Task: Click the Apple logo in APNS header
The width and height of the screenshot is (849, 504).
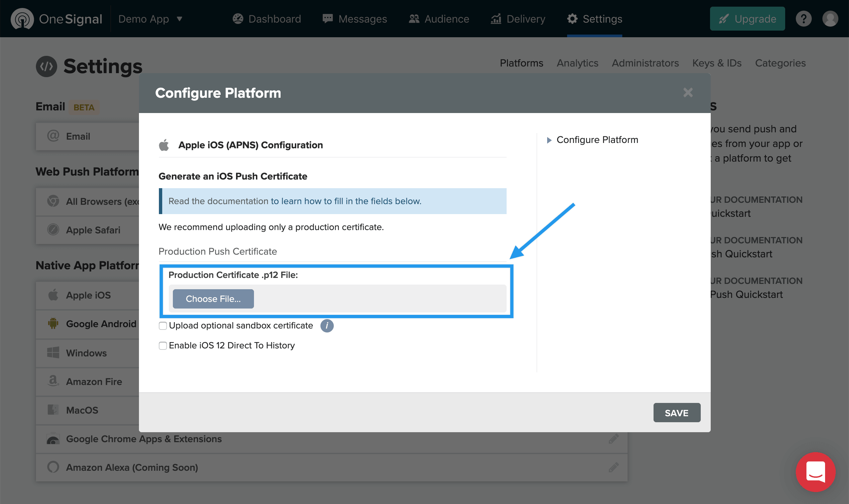Action: [164, 145]
